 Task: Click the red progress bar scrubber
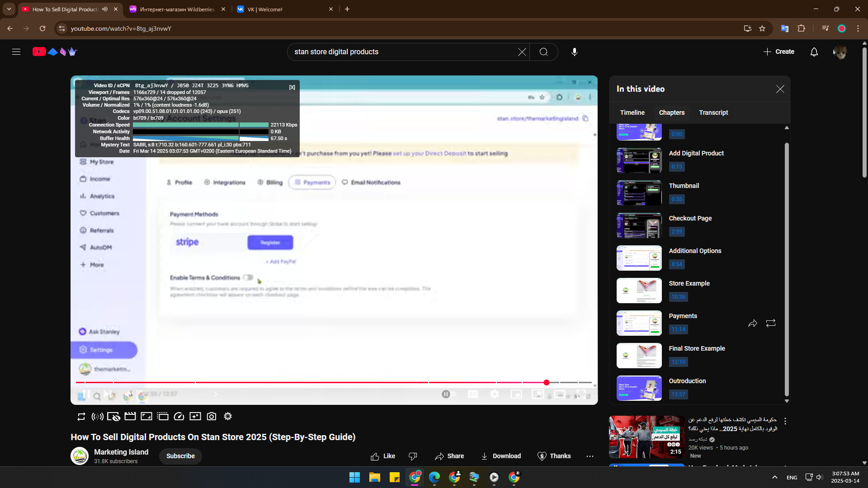click(x=547, y=383)
